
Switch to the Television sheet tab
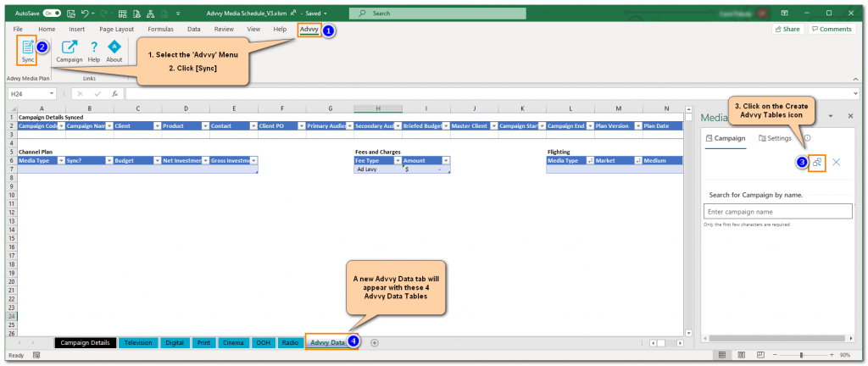click(137, 342)
